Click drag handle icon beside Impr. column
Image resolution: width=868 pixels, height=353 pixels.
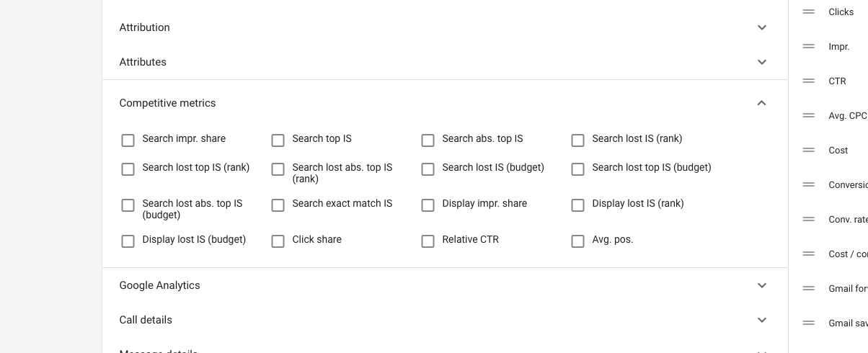coord(809,46)
